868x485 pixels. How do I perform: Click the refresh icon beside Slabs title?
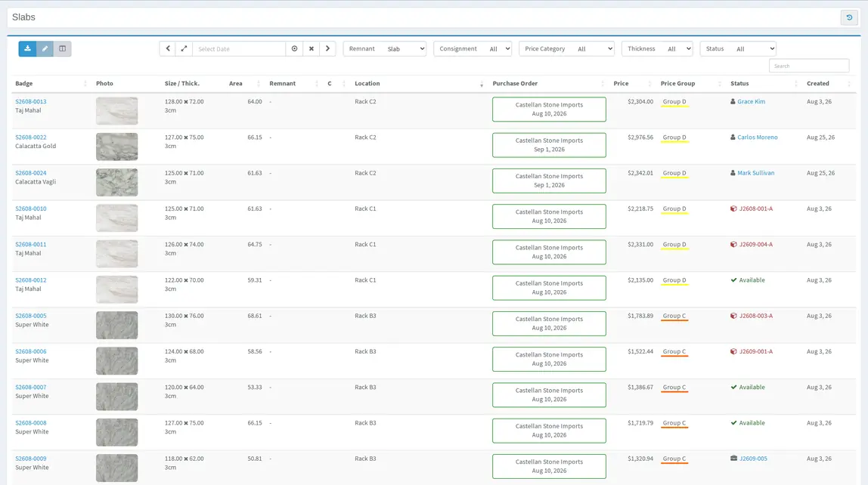849,17
